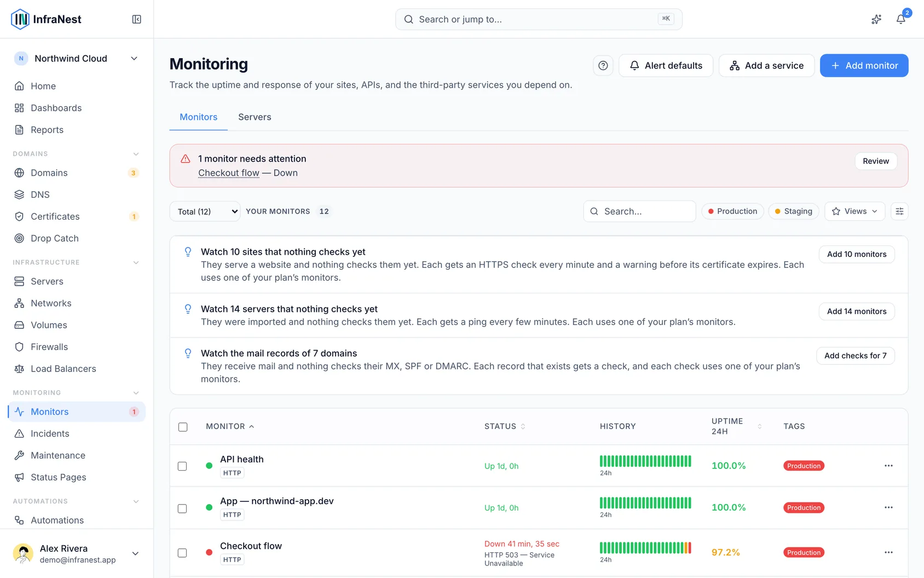Toggle the Staging tag filter
Screen dimensions: 924x578
tap(793, 211)
